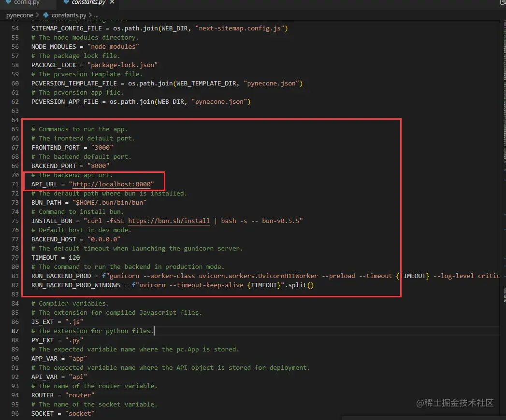Click the BUN_PATH variable name
The image size is (506, 420).
tap(46, 203)
